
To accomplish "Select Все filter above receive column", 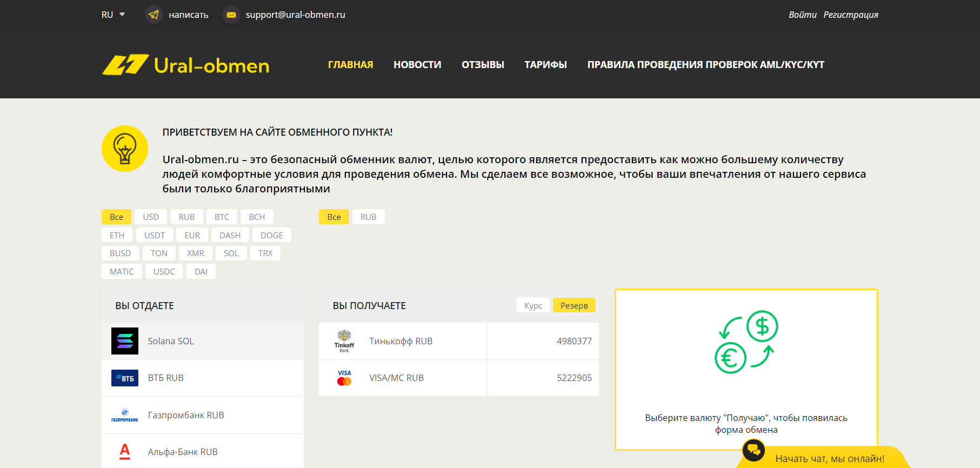I will point(334,217).
